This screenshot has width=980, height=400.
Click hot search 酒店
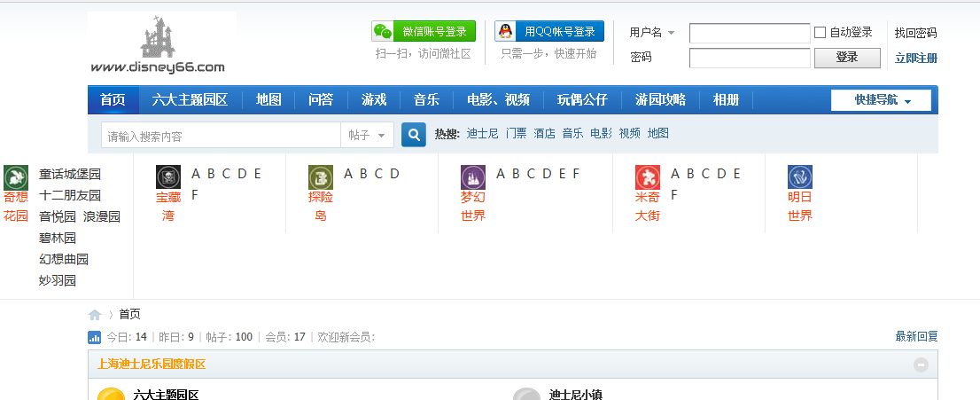click(x=544, y=133)
